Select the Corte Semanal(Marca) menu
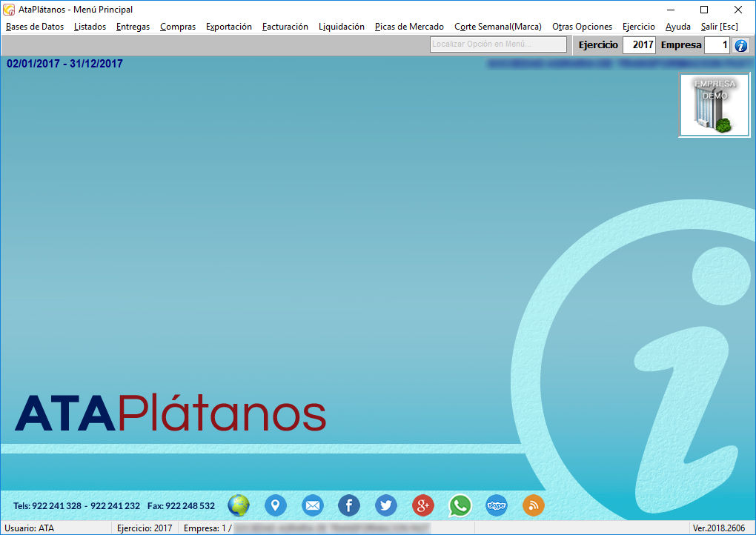 click(x=498, y=27)
